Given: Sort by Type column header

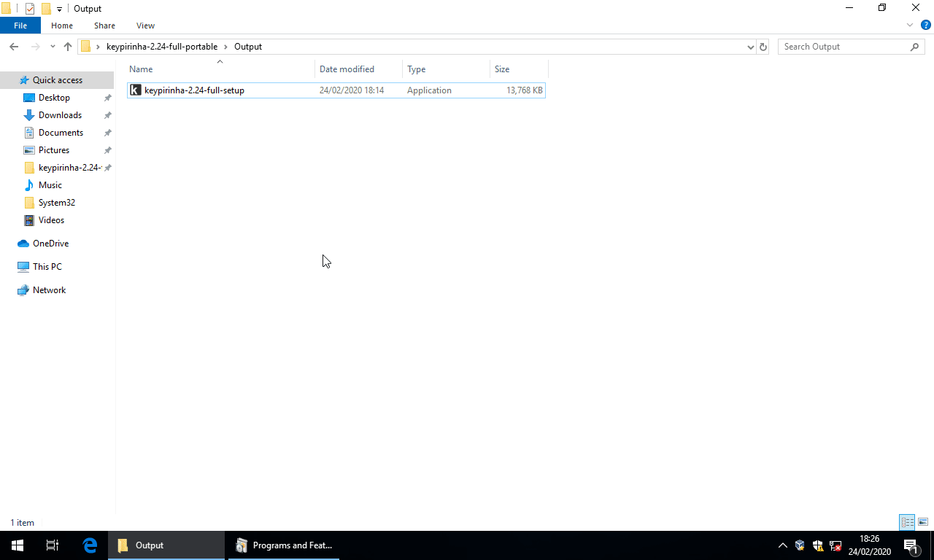Looking at the screenshot, I should click(446, 69).
